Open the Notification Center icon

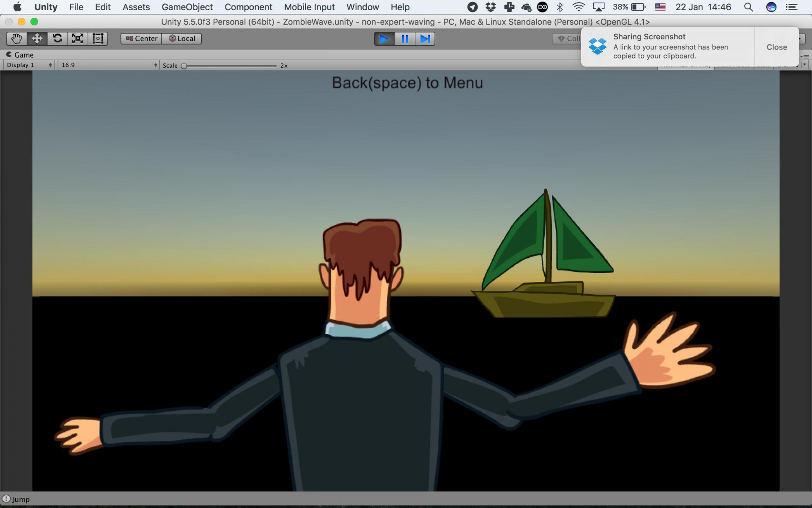click(x=791, y=7)
